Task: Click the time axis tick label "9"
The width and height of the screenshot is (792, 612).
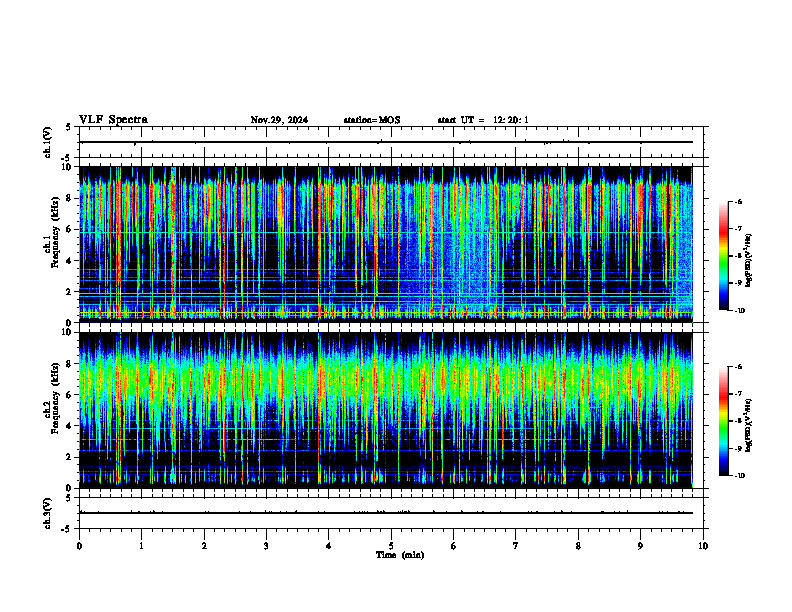Action: point(640,546)
